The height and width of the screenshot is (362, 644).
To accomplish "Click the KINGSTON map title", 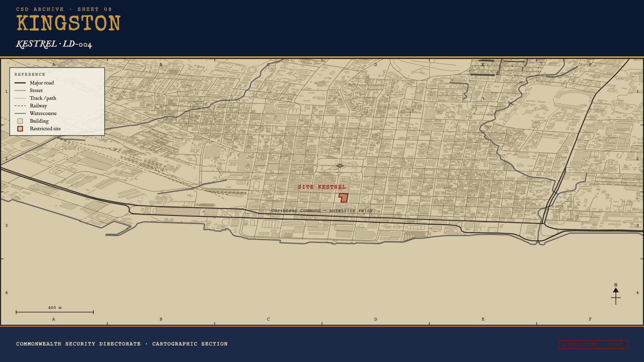I will click(68, 23).
